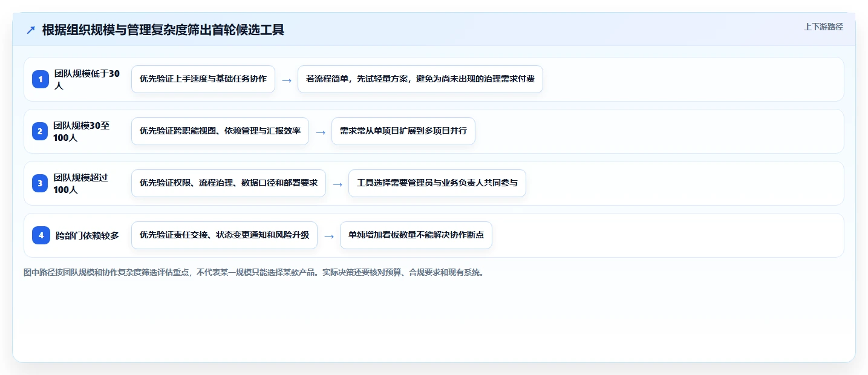The height and width of the screenshot is (375, 868).
Task: Select the 优先验证责任交接、状态变更通知和风险升级 box
Action: (224, 235)
